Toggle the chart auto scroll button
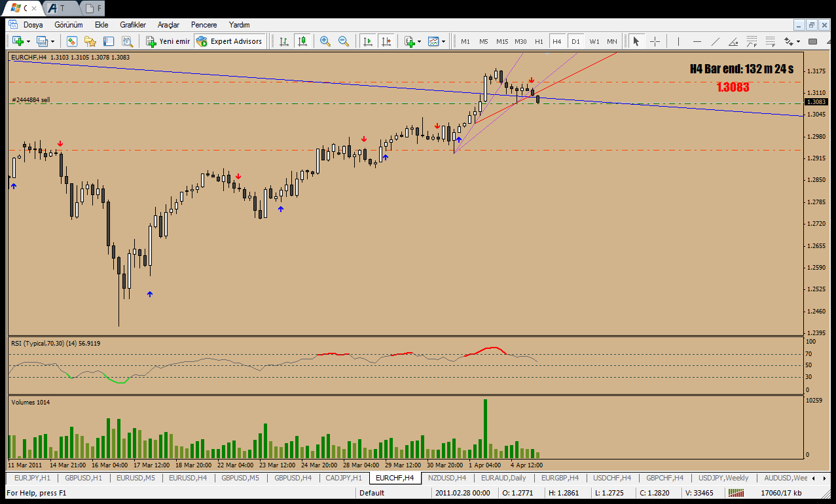The image size is (836, 504). [x=368, y=41]
